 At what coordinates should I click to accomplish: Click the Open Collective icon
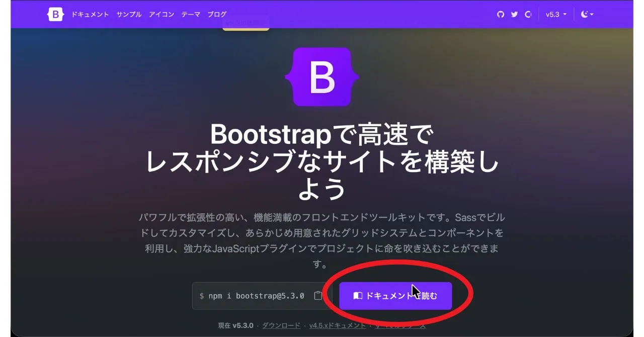point(528,14)
